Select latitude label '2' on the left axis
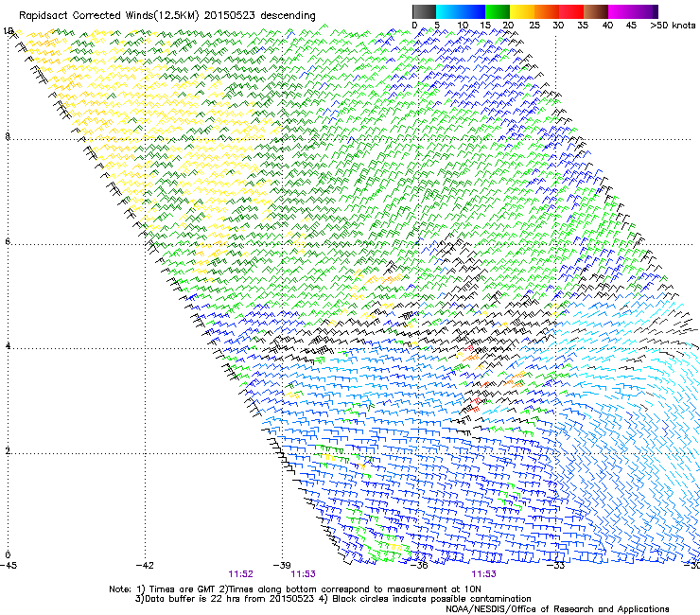The width and height of the screenshot is (700, 615). 8,451
